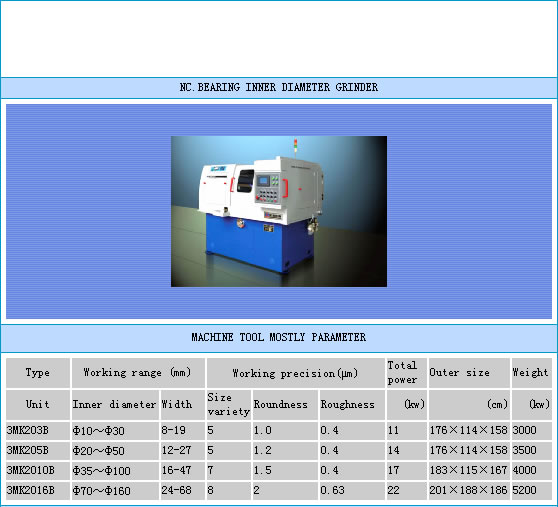This screenshot has width=558, height=507.
Task: Select the 3MK2010B type cell
Action: pyautogui.click(x=38, y=470)
